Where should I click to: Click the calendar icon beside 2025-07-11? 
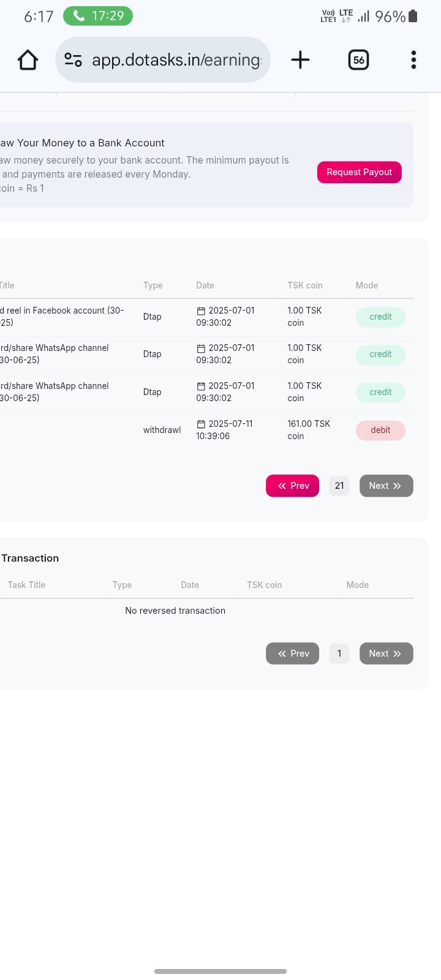click(201, 424)
